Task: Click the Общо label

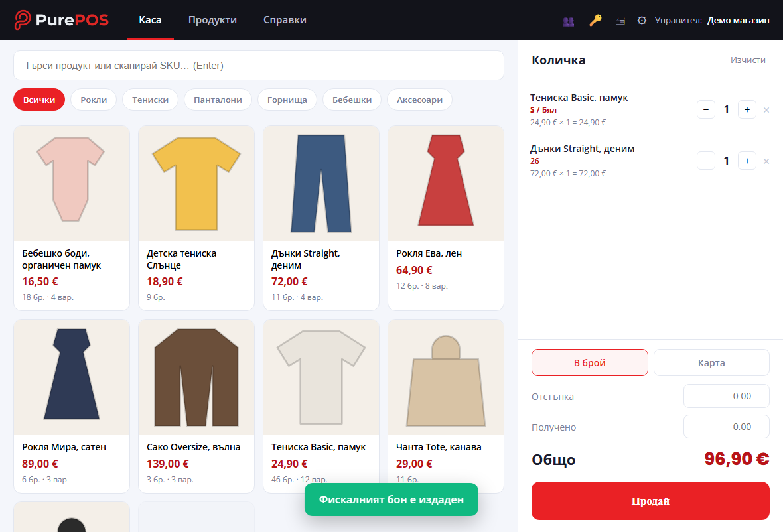Action: [553, 460]
